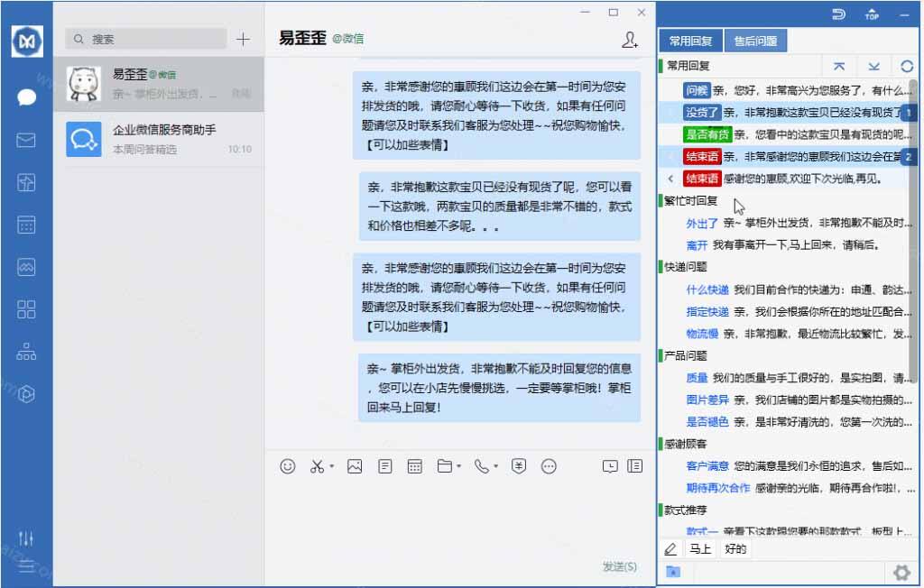Open the scissors tool dropdown arrow
The image size is (924, 588).
tap(332, 466)
